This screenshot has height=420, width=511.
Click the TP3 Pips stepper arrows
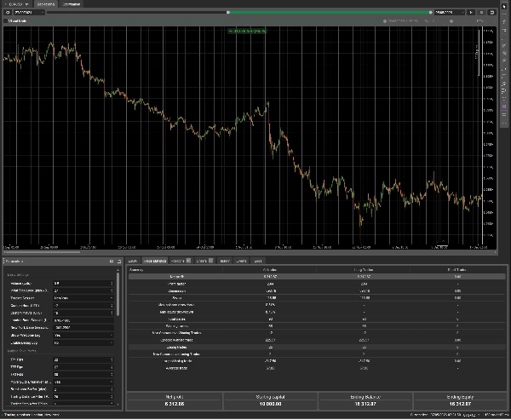coord(112,374)
